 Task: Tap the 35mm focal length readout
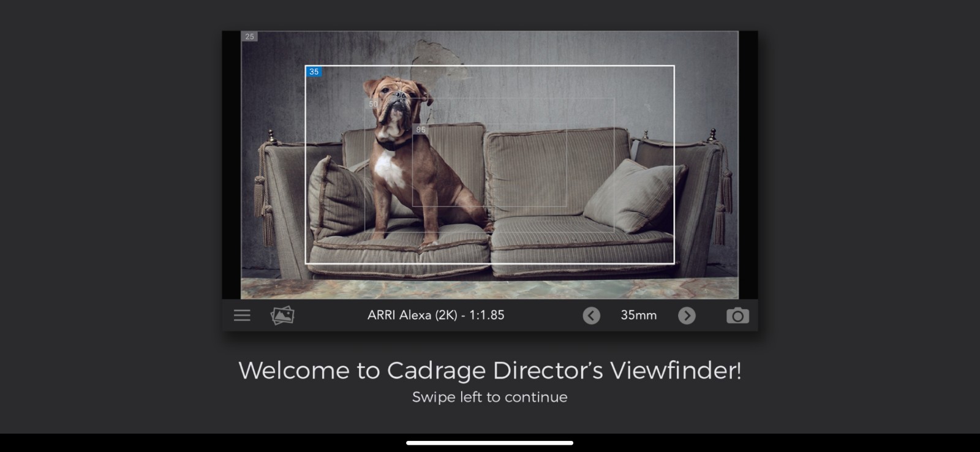pyautogui.click(x=638, y=315)
